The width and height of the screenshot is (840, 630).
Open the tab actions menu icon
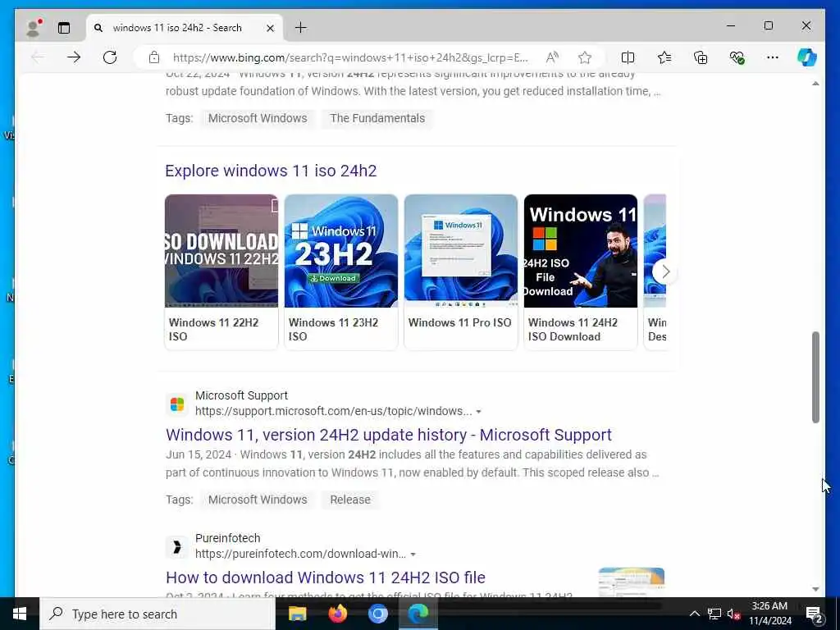tap(64, 28)
